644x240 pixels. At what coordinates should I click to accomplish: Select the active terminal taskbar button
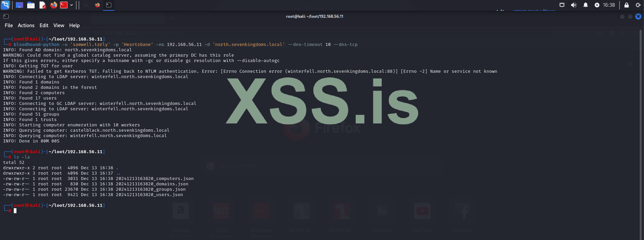coord(109,5)
